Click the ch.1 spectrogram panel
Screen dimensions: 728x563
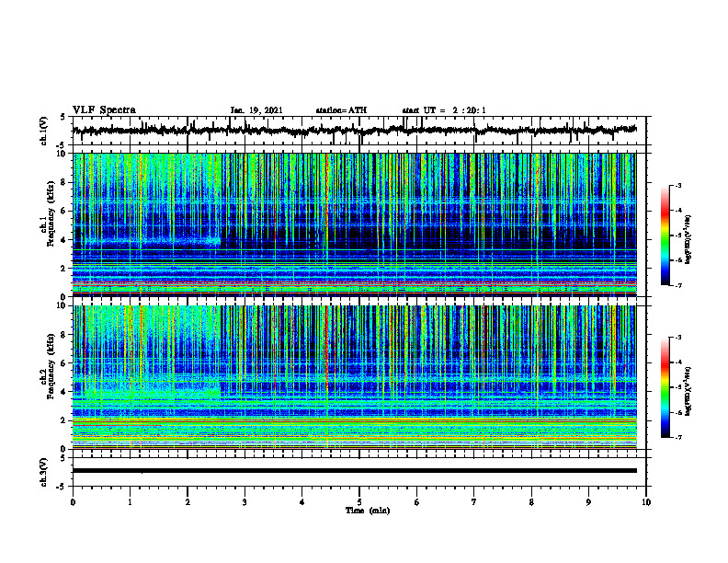pos(354,224)
